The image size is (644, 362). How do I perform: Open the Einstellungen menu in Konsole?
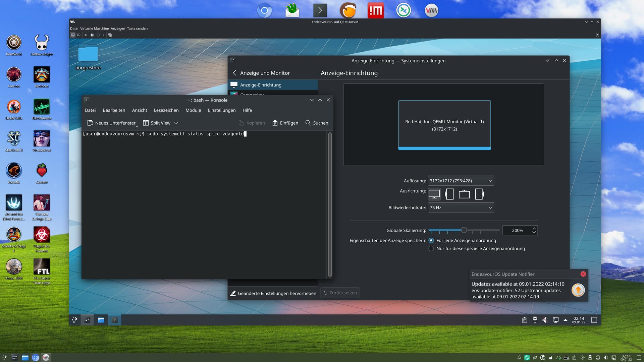coord(221,110)
